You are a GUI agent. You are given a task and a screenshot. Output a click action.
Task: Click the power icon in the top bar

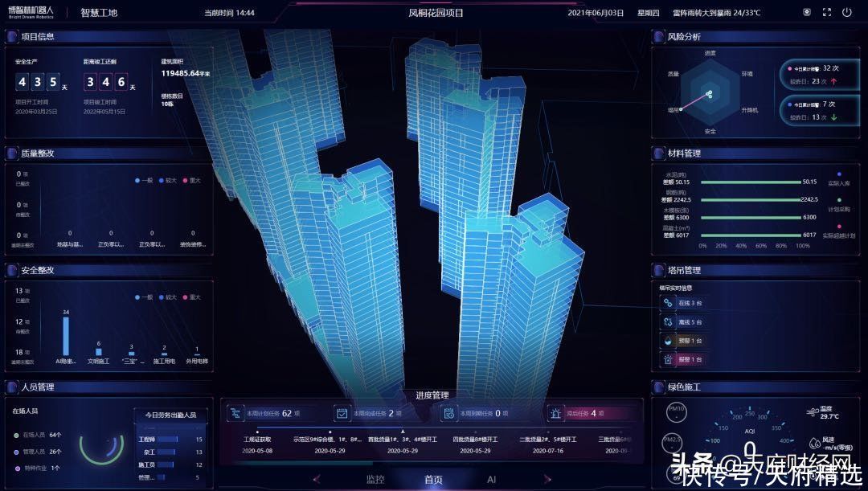coord(846,12)
